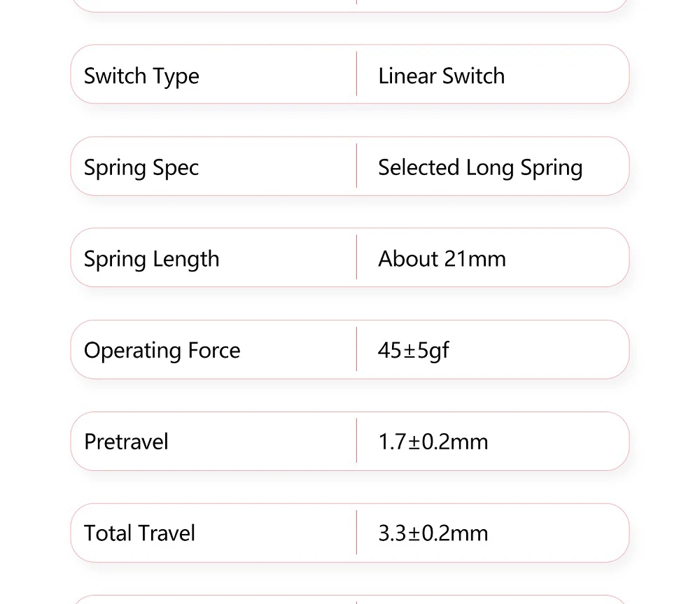Click the Spring Spec label
The width and height of the screenshot is (700, 604).
point(141,167)
